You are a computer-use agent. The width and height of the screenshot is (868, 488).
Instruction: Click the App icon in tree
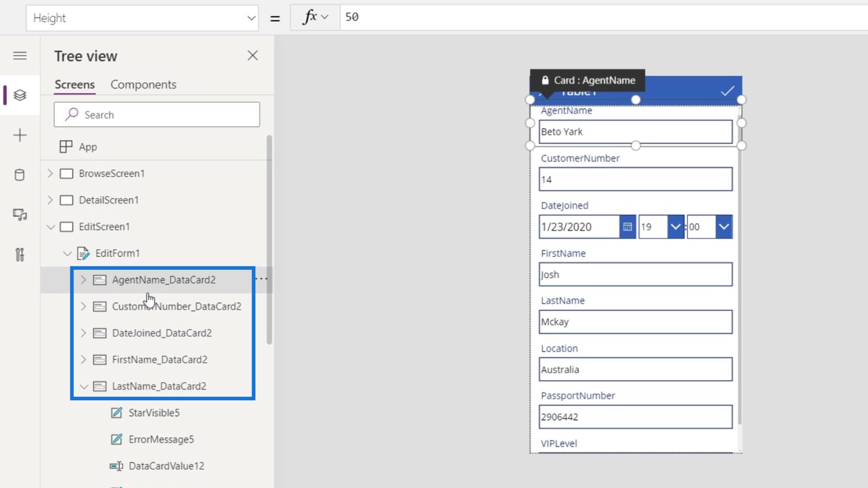(x=66, y=147)
